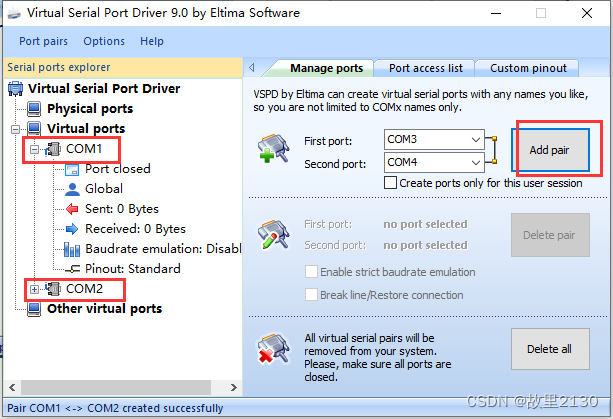Select the Physical ports tree item

tap(90, 109)
